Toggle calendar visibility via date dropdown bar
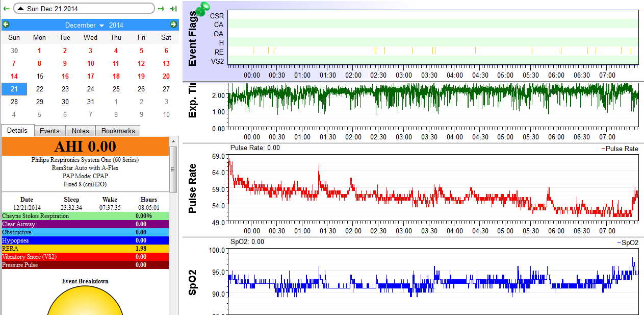Screen dimensions: 644x315 (x=84, y=9)
